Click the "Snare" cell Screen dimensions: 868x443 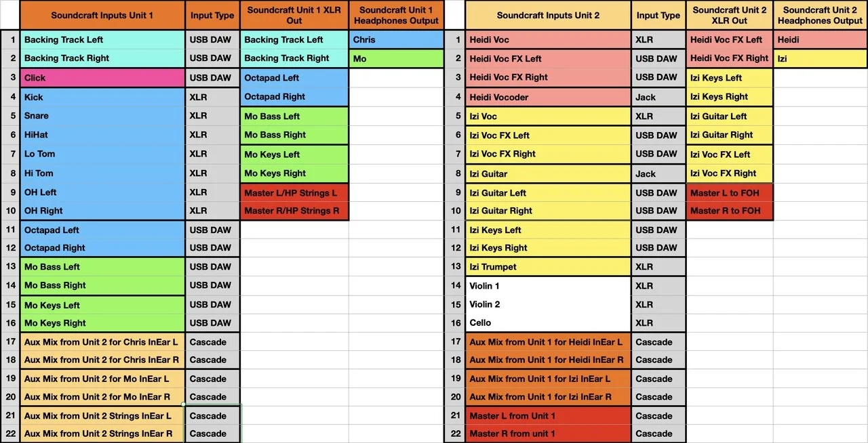(102, 116)
